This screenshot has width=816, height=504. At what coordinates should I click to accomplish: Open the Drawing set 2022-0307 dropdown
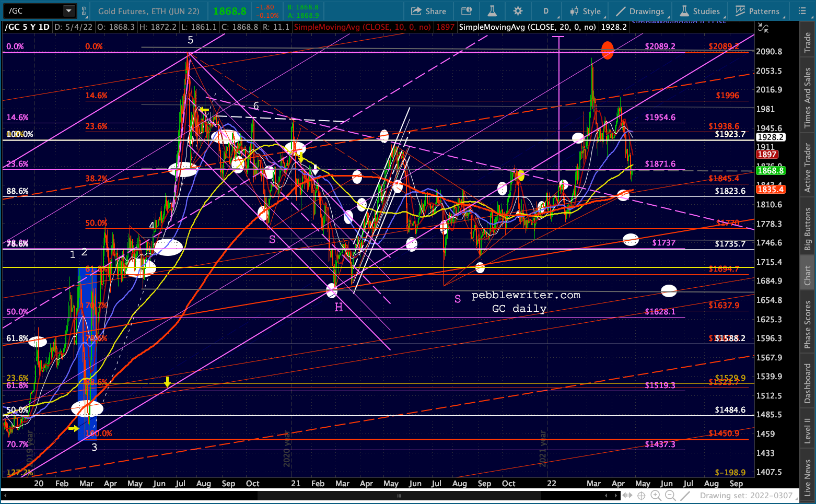750,496
